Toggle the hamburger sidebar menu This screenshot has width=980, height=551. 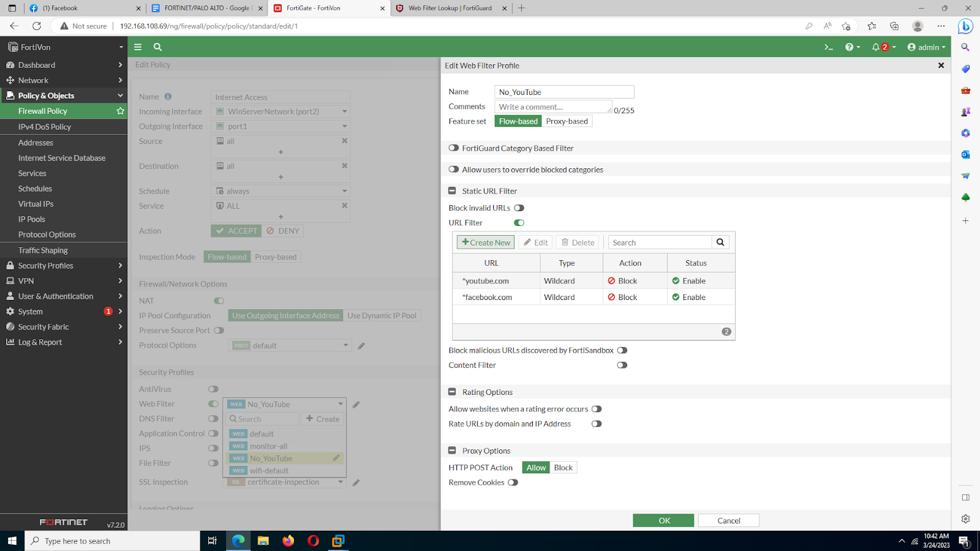138,47
